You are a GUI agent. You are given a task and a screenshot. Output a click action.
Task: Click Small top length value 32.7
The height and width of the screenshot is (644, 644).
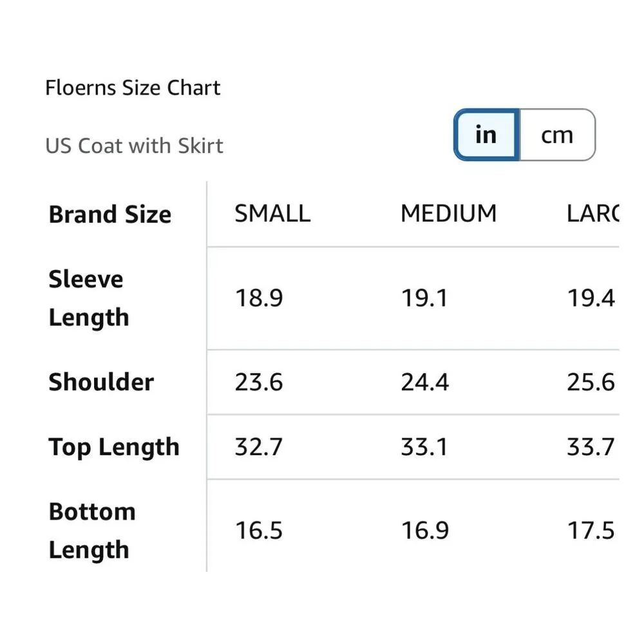[258, 447]
